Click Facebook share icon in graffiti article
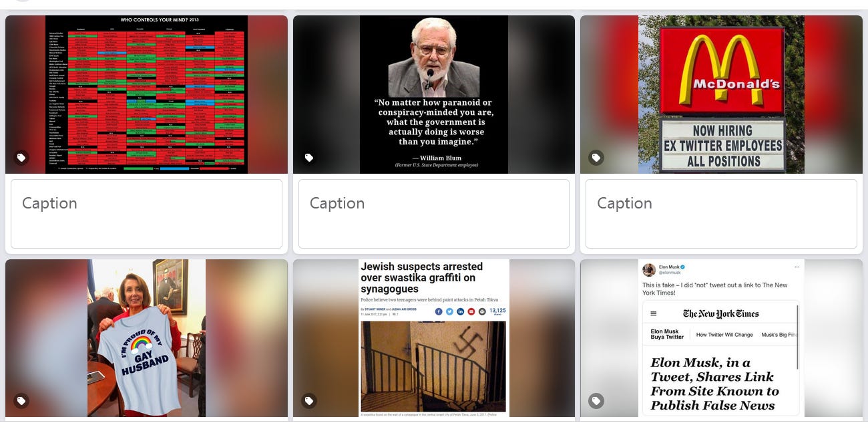 [439, 311]
